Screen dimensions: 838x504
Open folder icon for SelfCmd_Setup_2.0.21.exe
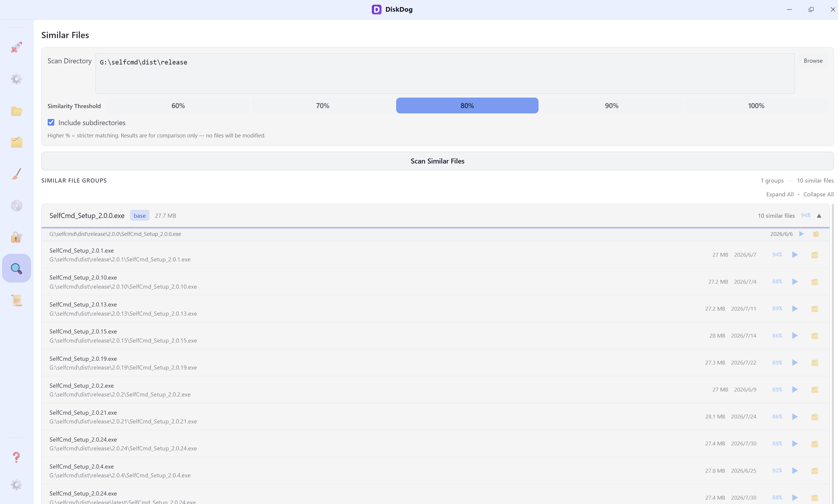tap(815, 417)
